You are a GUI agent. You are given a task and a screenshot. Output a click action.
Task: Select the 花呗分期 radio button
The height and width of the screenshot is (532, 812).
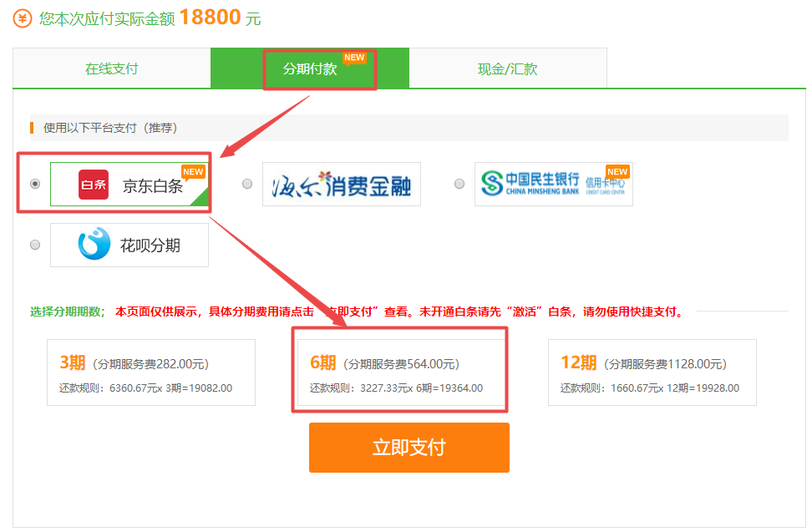point(35,245)
